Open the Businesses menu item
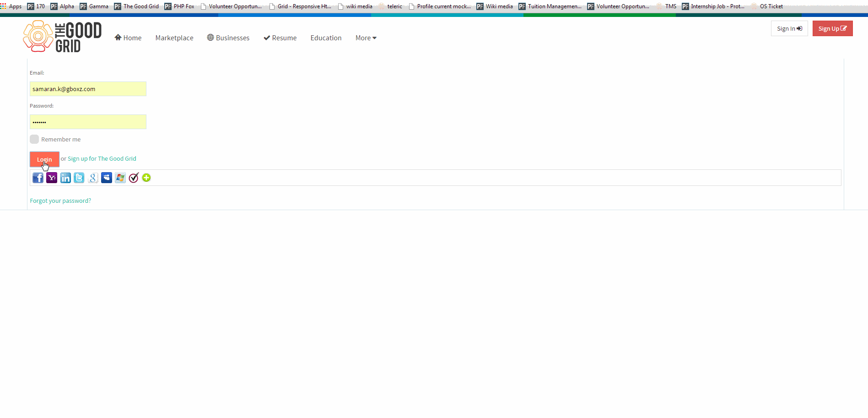The image size is (868, 418). coord(228,38)
